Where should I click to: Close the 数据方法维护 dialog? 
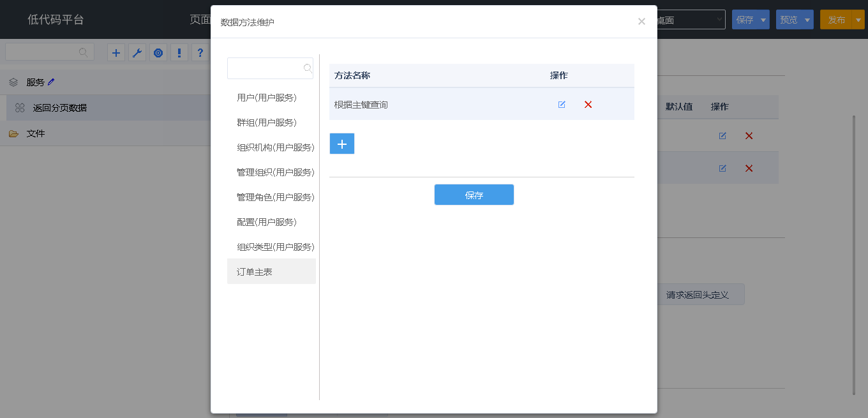click(641, 22)
